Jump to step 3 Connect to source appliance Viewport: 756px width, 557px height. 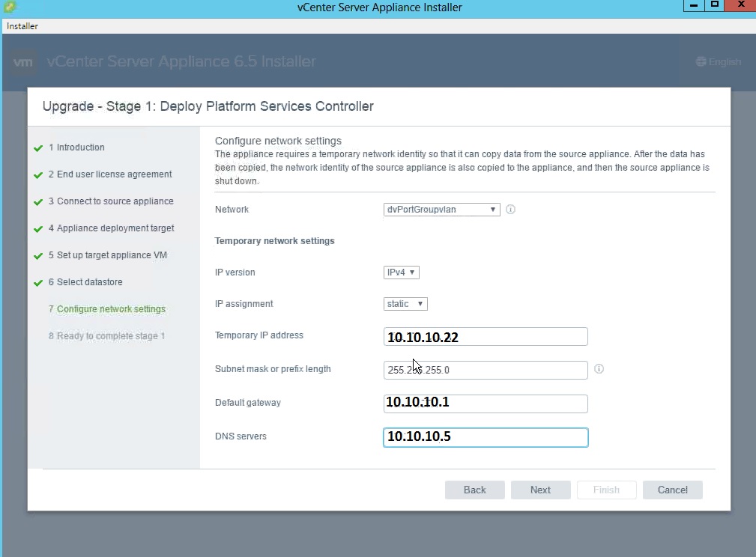pos(115,201)
